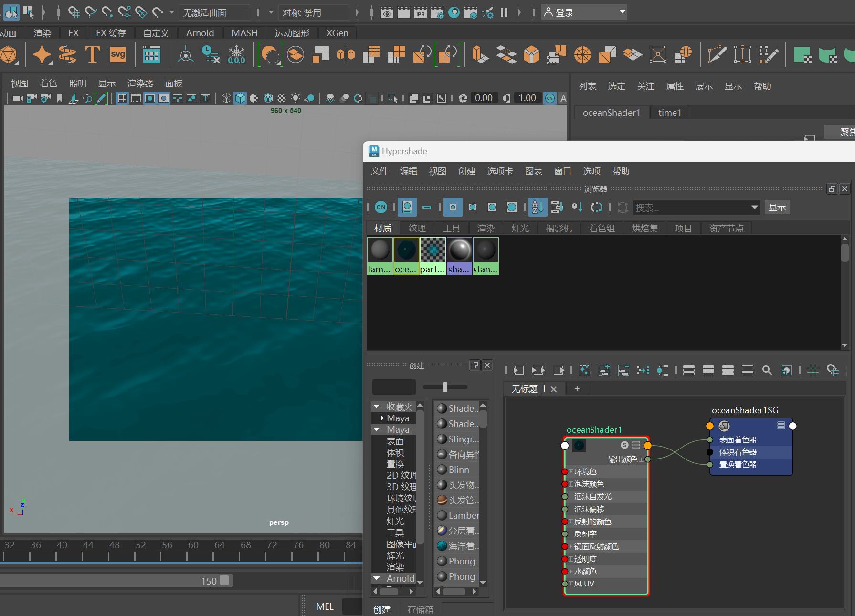Viewport: 855px width, 616px height.
Task: Pause Viewport 2.0 update icon
Action: point(504,12)
